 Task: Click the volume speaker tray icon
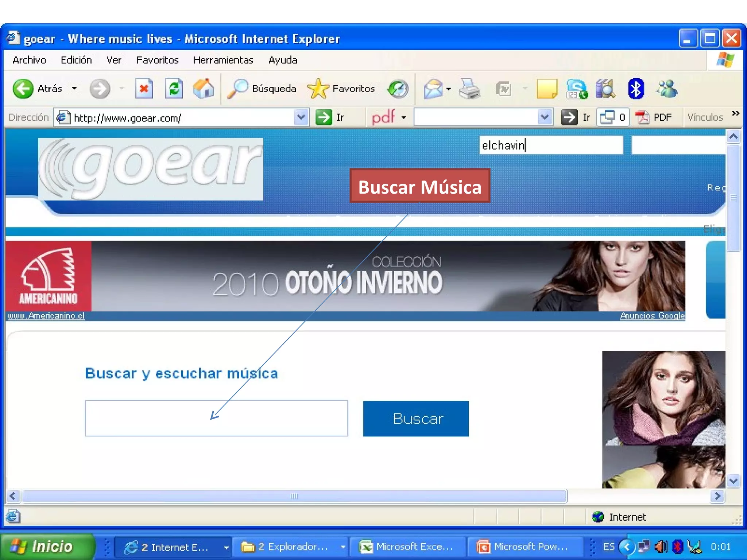(x=660, y=547)
